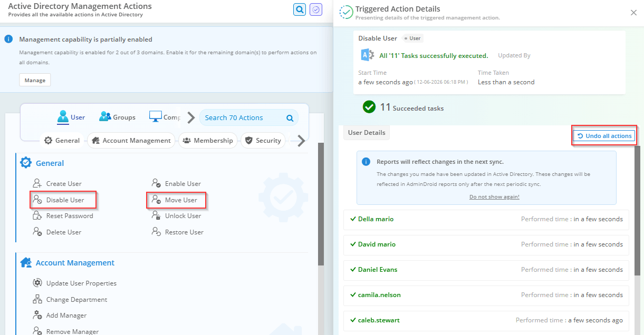
Task: Click the Create User person-plus icon
Action: click(37, 183)
